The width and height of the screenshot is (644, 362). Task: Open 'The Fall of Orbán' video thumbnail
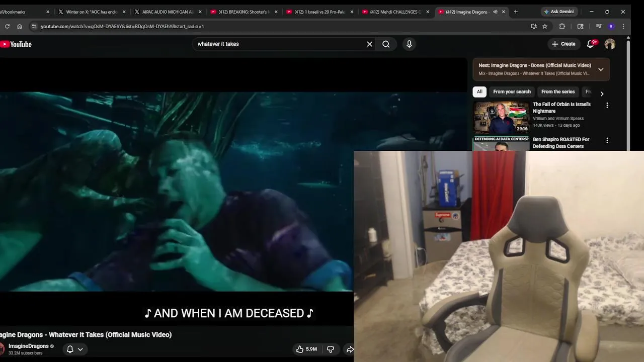point(501,117)
